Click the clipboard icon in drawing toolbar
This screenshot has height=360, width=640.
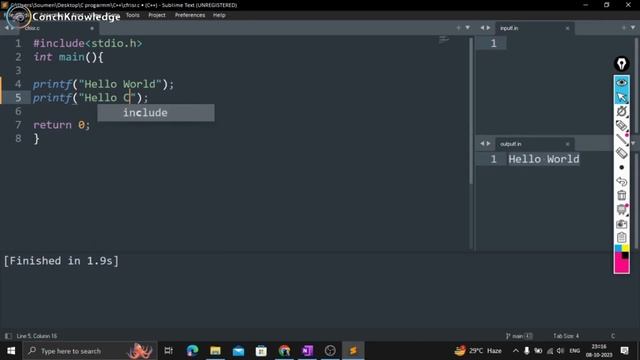point(621,238)
